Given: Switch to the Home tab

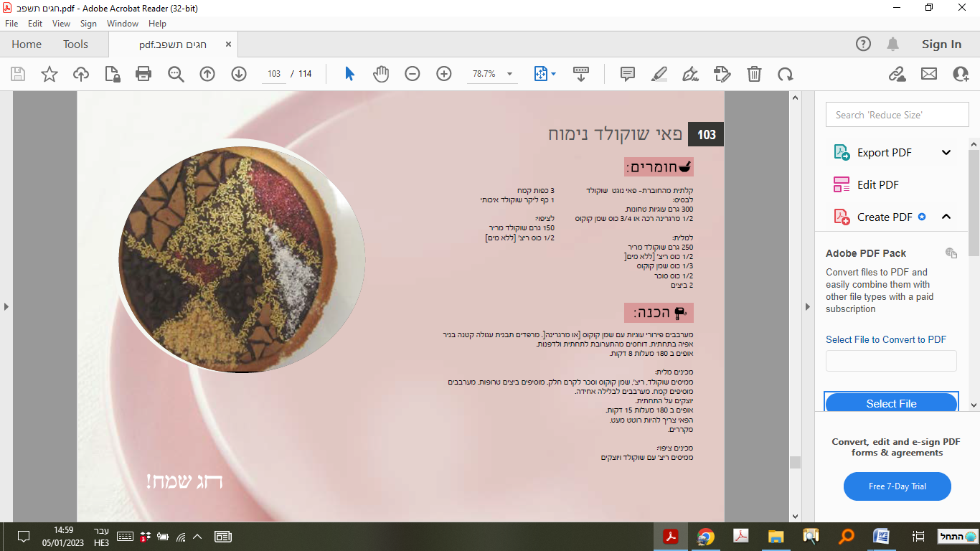Looking at the screenshot, I should click(27, 44).
